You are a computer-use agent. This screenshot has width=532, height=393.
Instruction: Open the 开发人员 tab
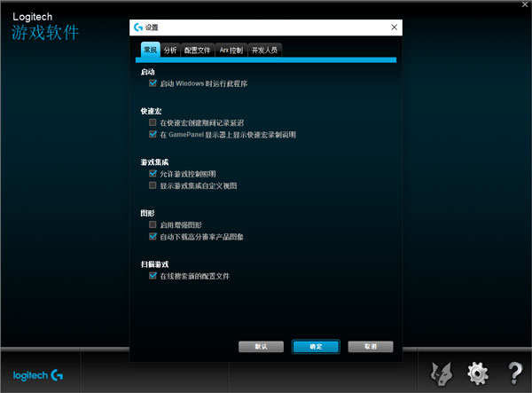(x=264, y=51)
